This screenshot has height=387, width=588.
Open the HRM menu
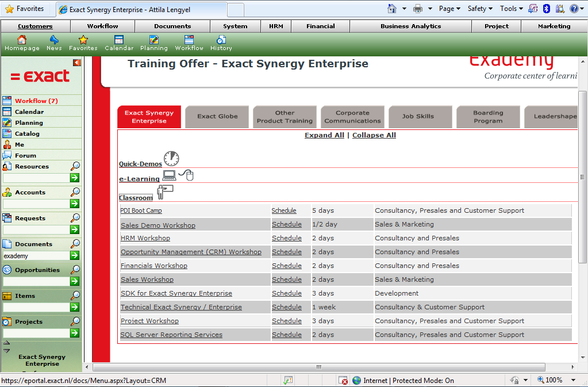tap(276, 26)
